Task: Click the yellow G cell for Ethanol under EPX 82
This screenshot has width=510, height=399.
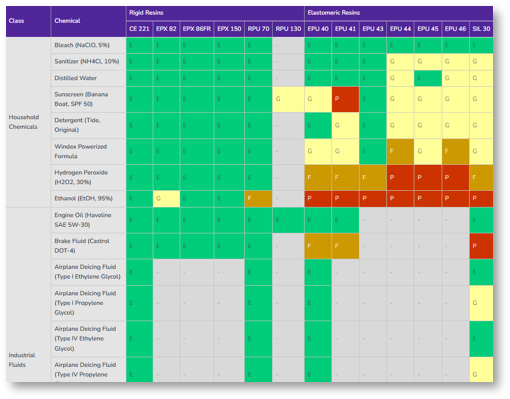Action: pos(166,199)
